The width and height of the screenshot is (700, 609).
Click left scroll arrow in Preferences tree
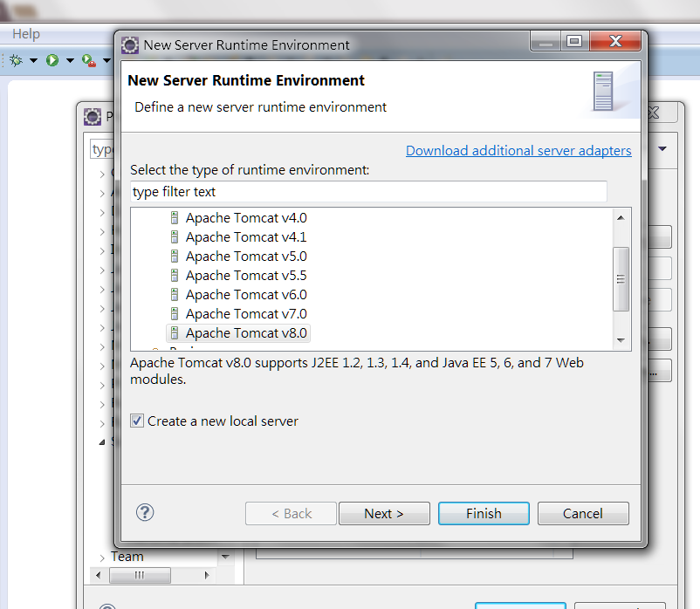[99, 575]
